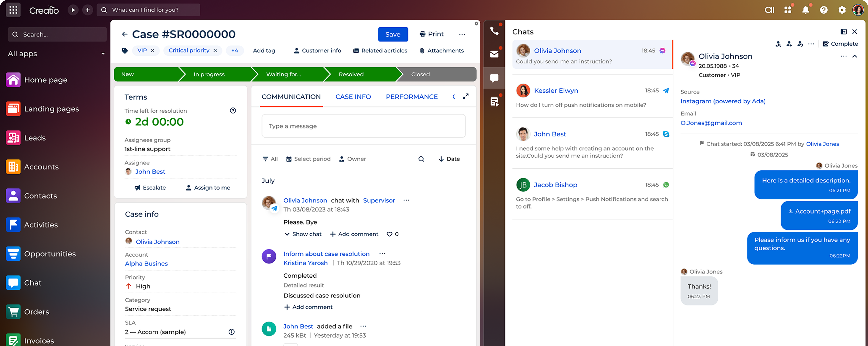Open the notifications bell
Screen dimensions: 868x346
pyautogui.click(x=806, y=10)
